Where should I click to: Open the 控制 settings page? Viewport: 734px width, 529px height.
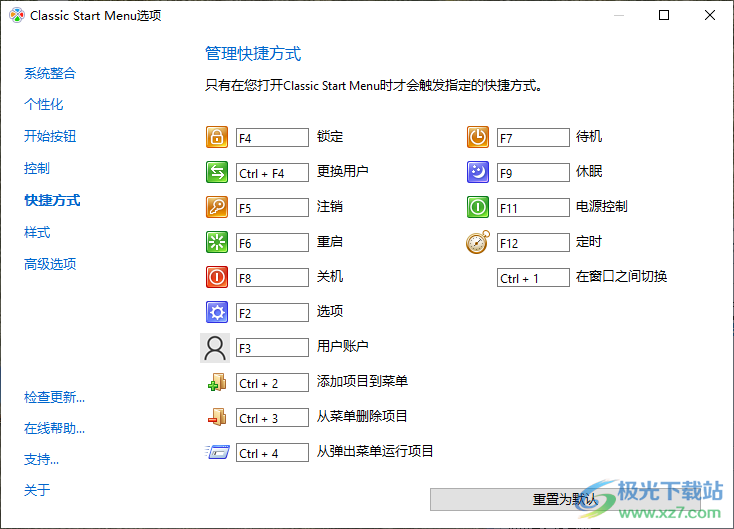(37, 168)
